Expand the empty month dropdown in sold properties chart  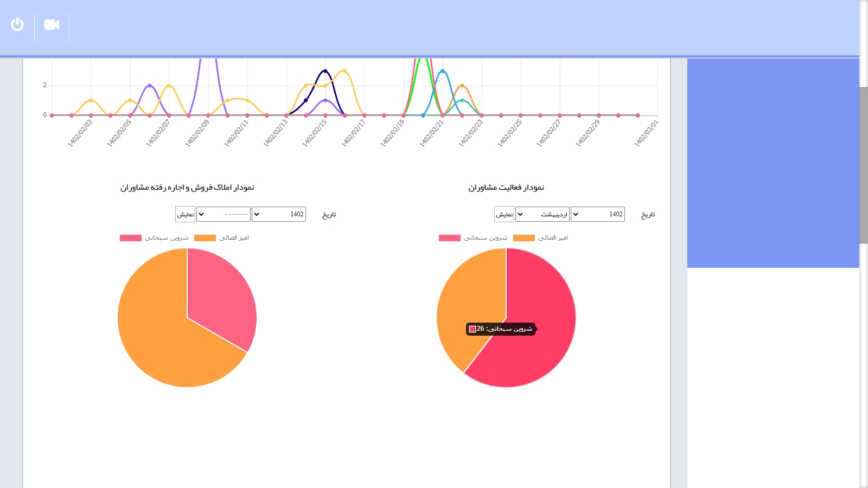point(223,214)
